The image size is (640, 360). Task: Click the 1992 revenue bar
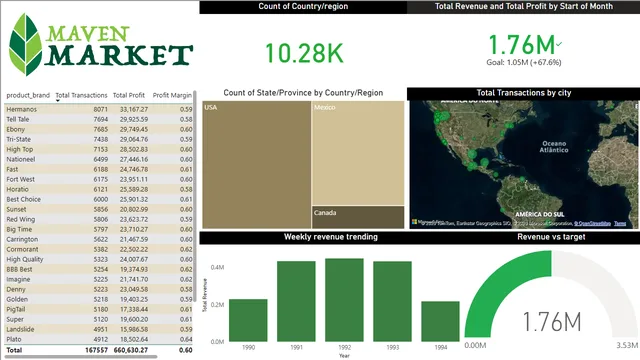coord(344,300)
